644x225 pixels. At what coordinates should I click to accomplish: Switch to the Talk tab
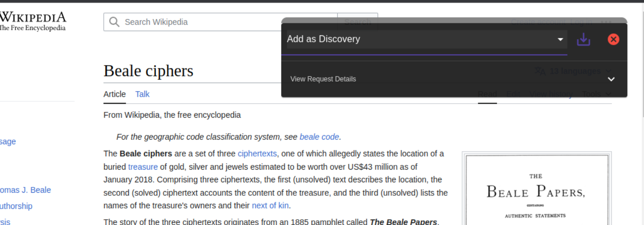[142, 94]
